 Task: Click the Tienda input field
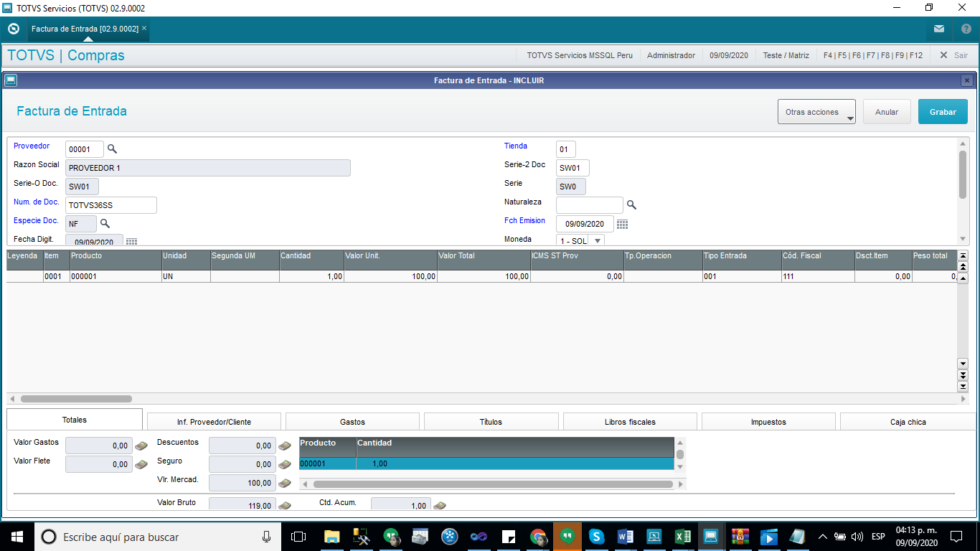(566, 149)
